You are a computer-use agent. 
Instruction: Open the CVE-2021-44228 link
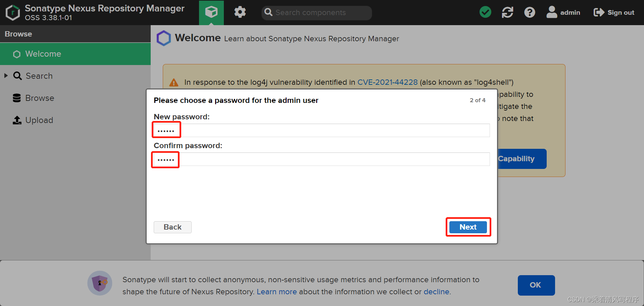coord(388,82)
